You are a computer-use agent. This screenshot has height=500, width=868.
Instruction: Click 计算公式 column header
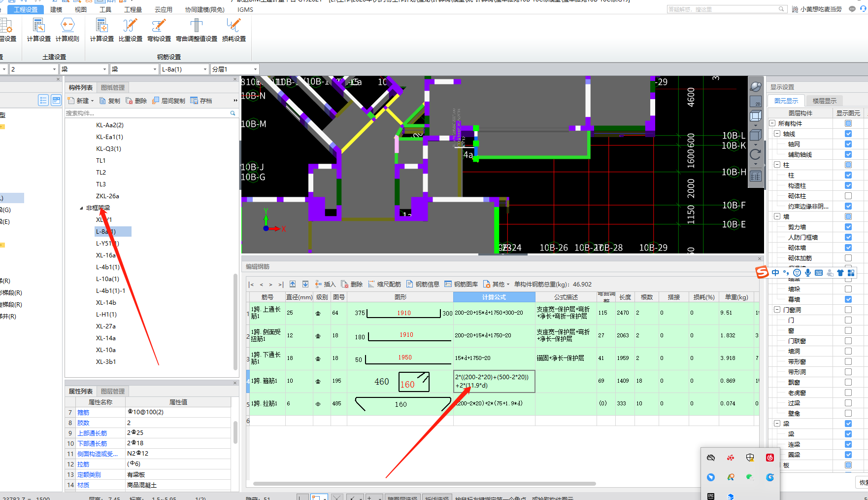click(494, 297)
